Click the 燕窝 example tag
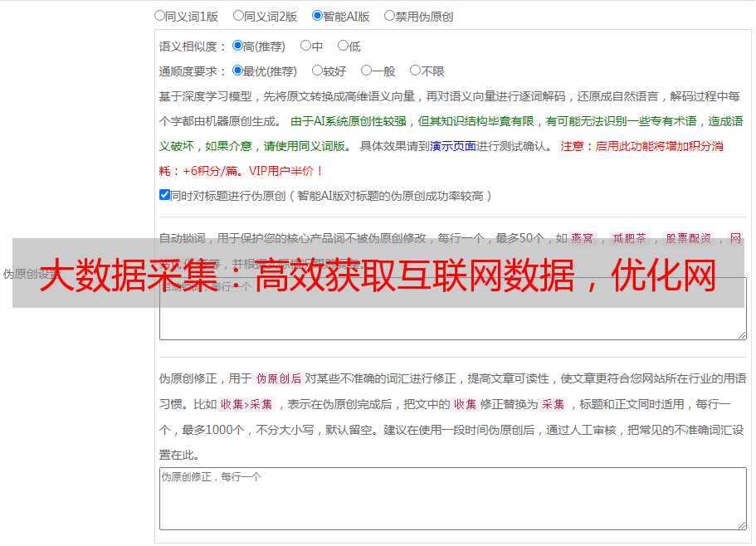The width and height of the screenshot is (756, 546). click(582, 238)
